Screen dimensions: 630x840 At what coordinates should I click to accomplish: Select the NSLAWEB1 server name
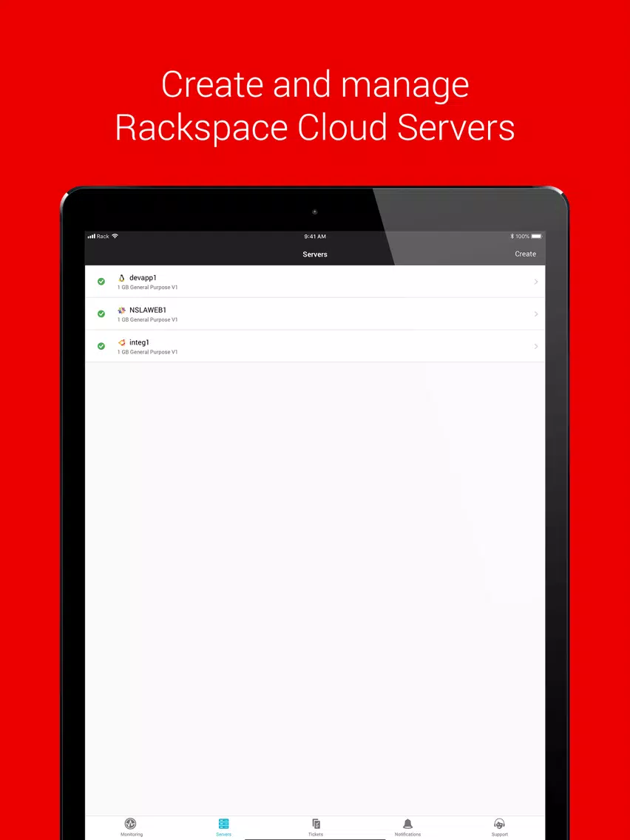[x=148, y=310]
